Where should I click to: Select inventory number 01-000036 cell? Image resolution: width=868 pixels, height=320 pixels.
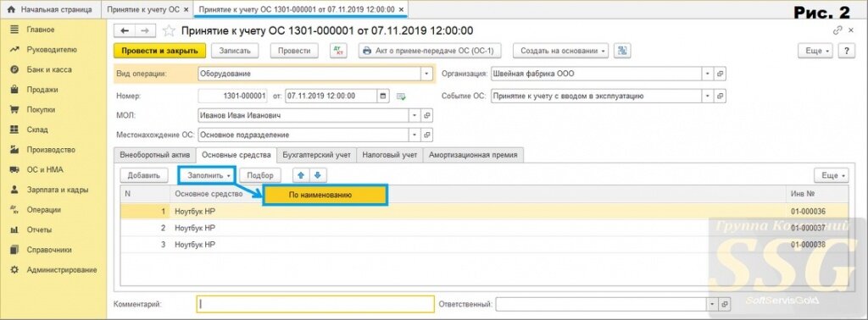click(817, 211)
